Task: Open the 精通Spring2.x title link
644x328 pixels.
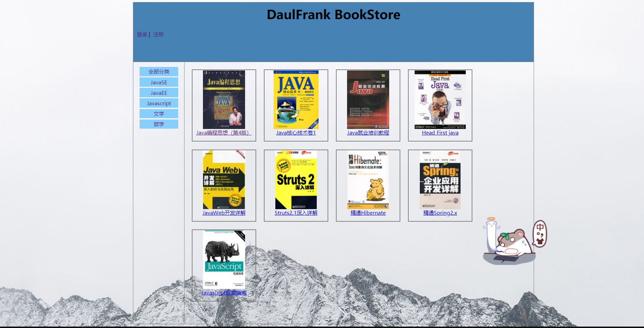Action: click(x=440, y=213)
